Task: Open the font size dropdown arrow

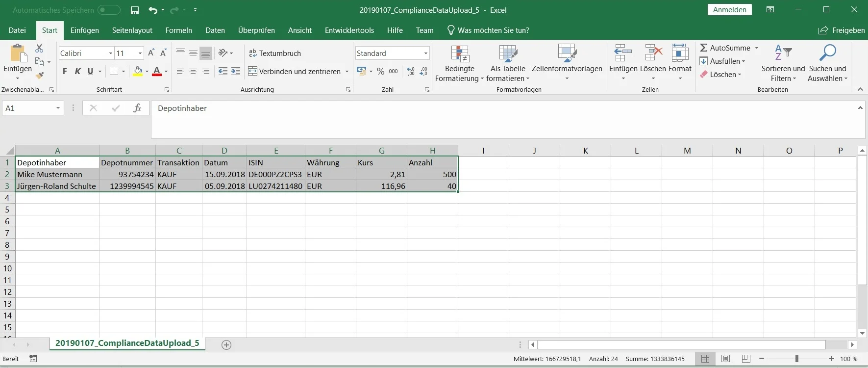Action: (x=140, y=53)
